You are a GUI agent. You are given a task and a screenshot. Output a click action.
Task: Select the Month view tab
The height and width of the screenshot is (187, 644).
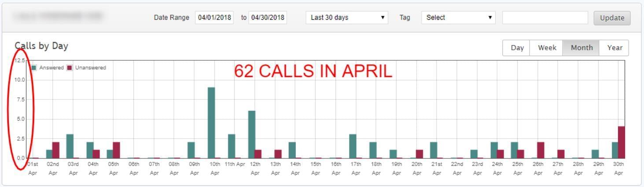coord(581,48)
